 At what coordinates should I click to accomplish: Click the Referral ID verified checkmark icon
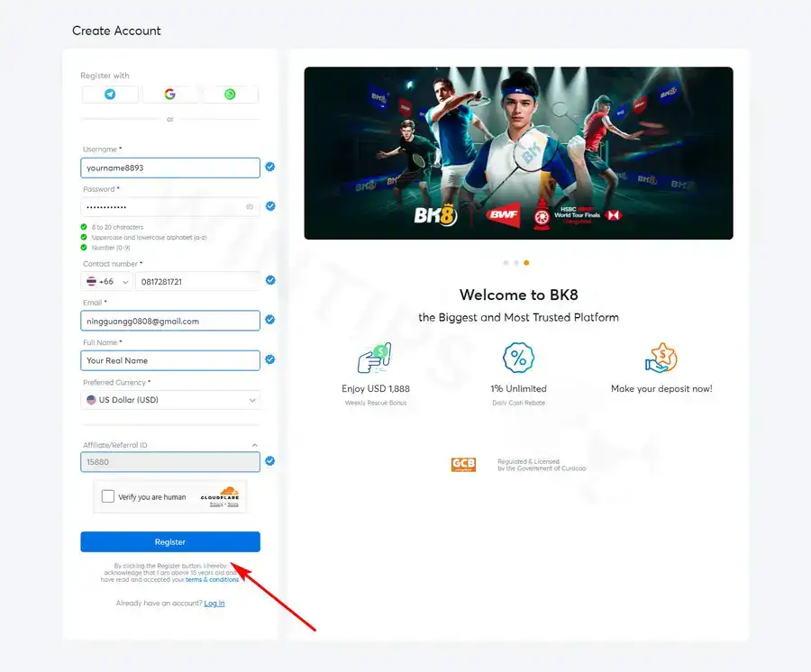pyautogui.click(x=270, y=461)
